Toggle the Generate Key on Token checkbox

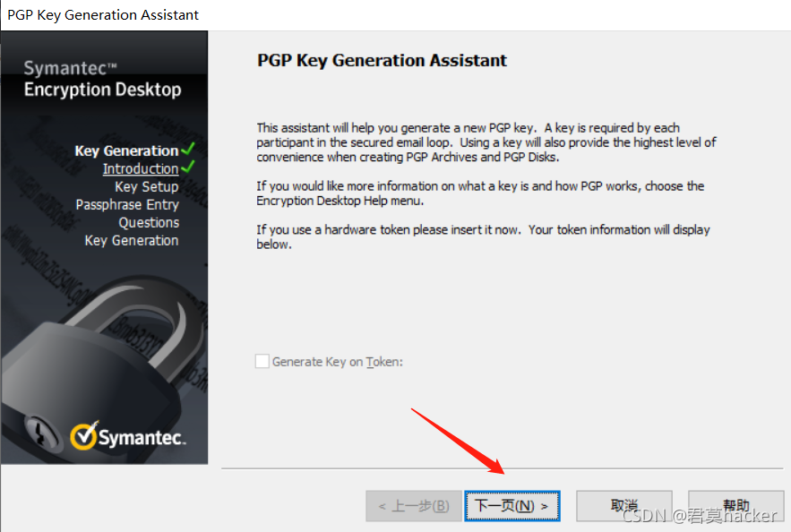pyautogui.click(x=262, y=361)
